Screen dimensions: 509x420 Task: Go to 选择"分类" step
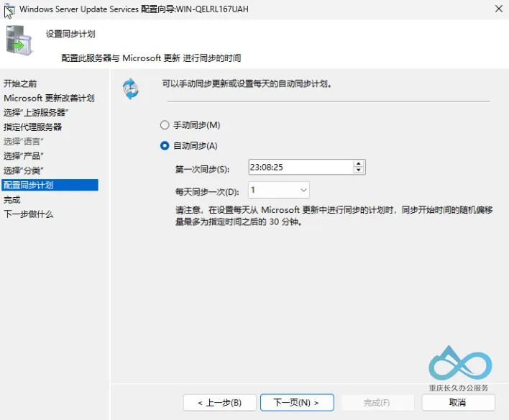pos(24,170)
